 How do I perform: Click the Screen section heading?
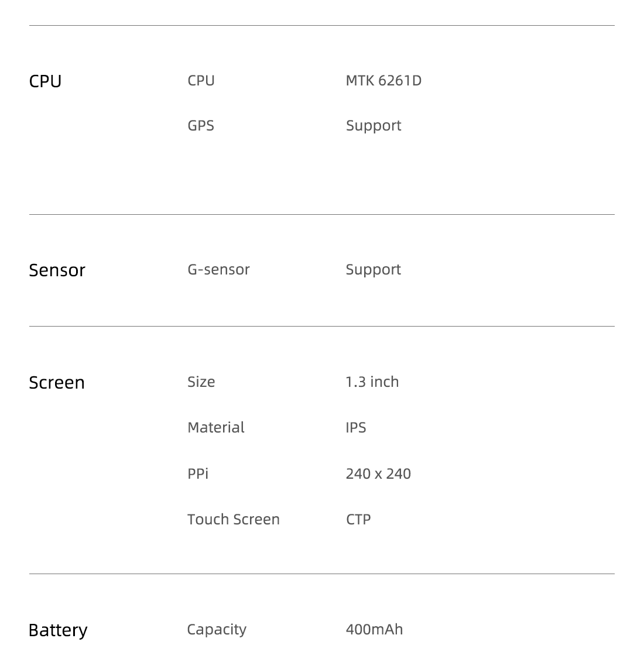tap(56, 382)
